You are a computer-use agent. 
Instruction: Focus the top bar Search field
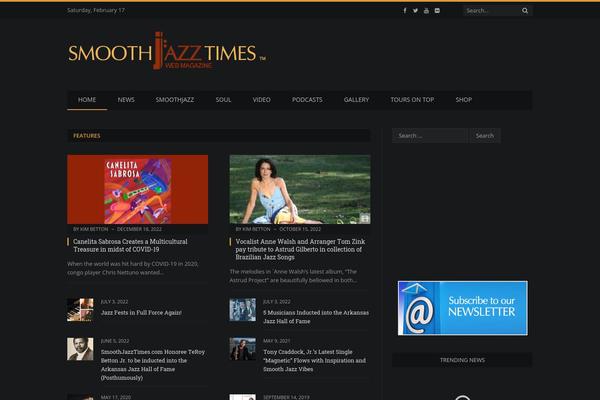(x=492, y=11)
